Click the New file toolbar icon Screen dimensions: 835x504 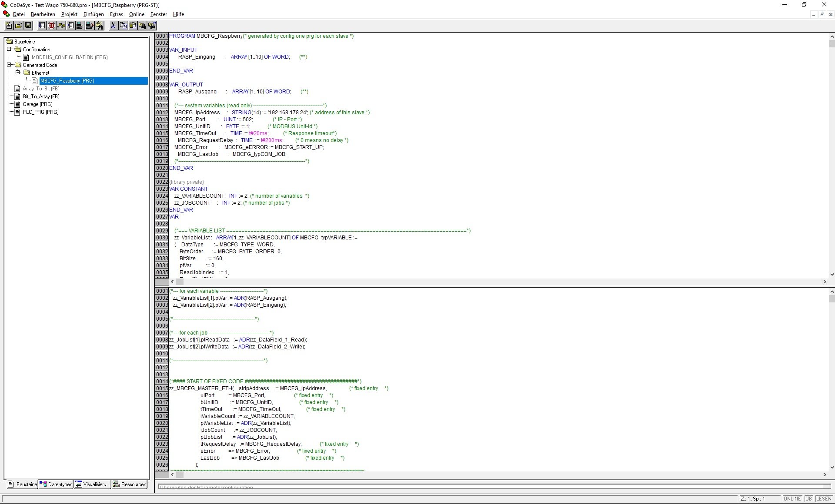click(9, 26)
